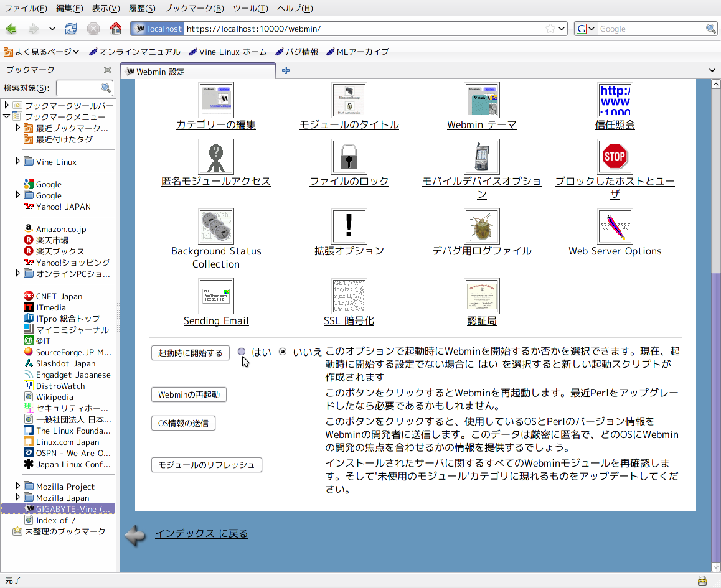Open the 表示(V) menu
This screenshot has height=588, width=721.
tap(106, 8)
